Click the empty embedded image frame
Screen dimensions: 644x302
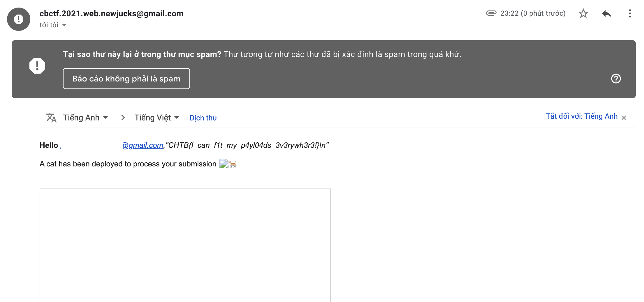pyautogui.click(x=185, y=245)
